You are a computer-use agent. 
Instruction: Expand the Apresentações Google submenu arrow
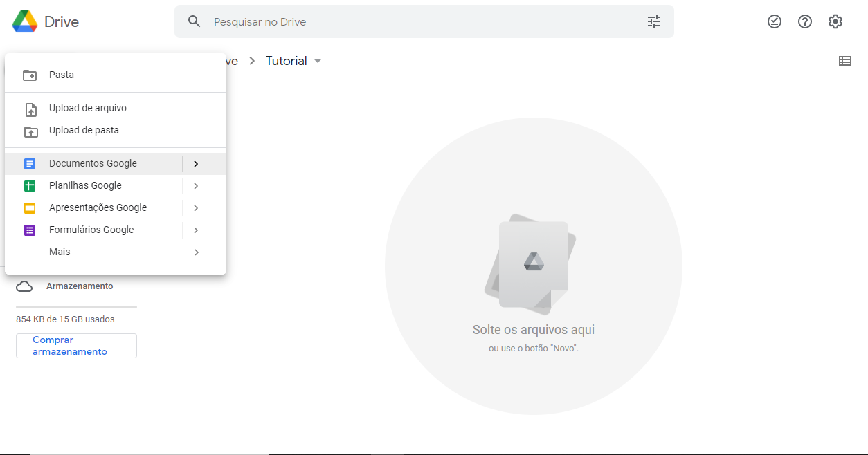pyautogui.click(x=197, y=208)
